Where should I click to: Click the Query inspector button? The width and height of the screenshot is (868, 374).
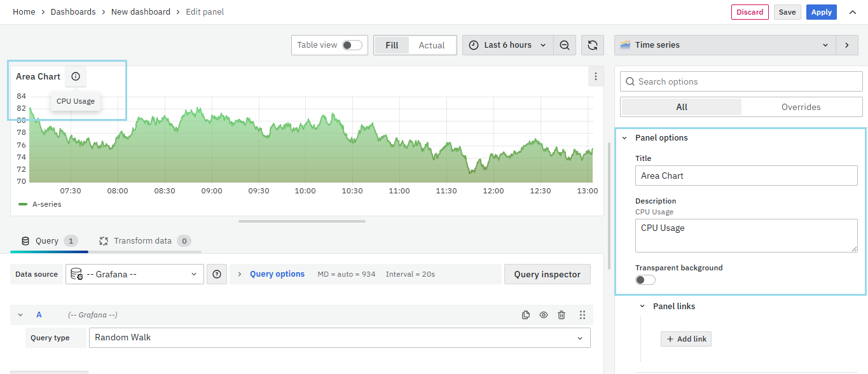coord(547,274)
